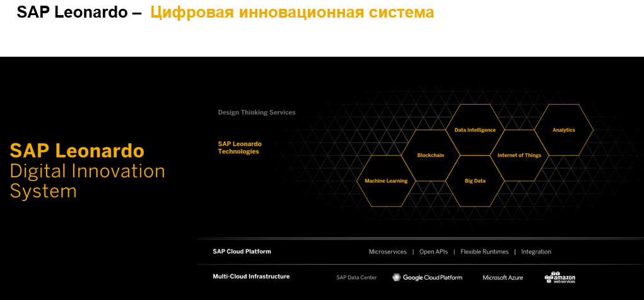Click the Microservices text

pos(388,251)
